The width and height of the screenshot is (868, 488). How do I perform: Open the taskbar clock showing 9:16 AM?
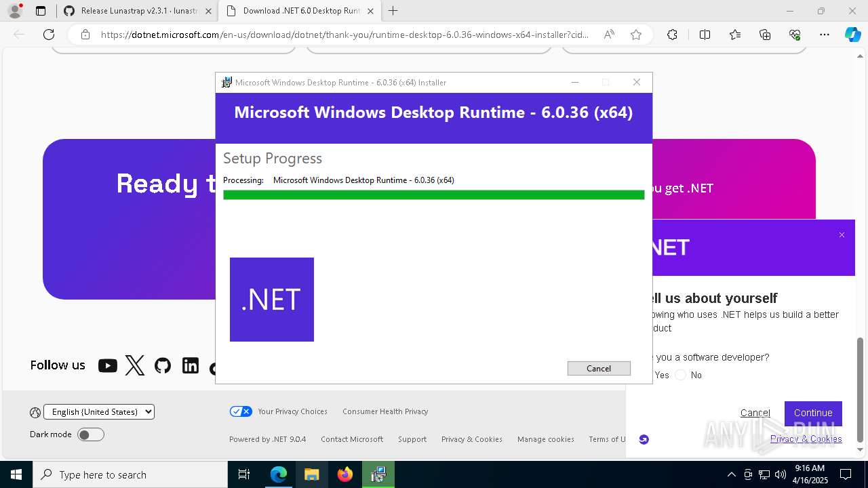point(810,474)
